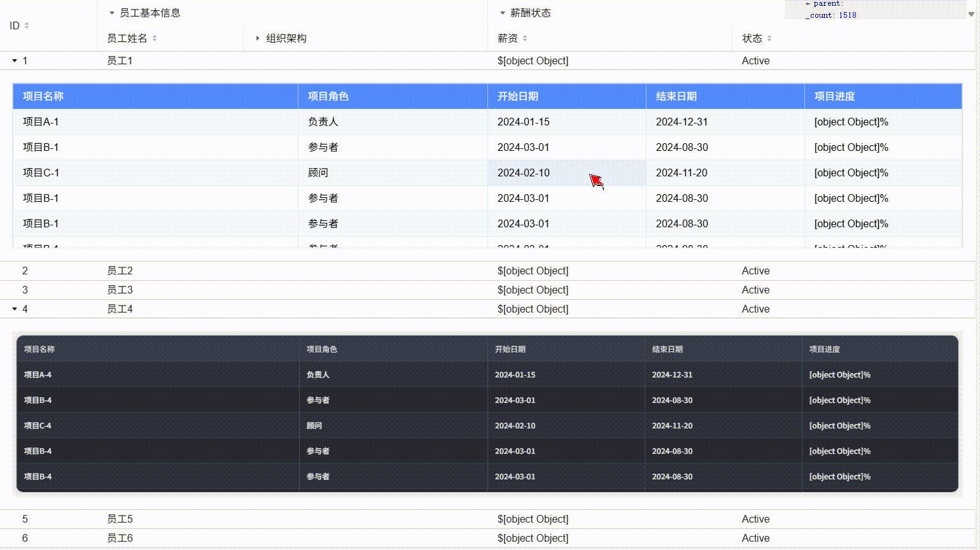The image size is (980, 550).
Task: Sort by 员工姓名 column icon
Action: pyautogui.click(x=155, y=38)
